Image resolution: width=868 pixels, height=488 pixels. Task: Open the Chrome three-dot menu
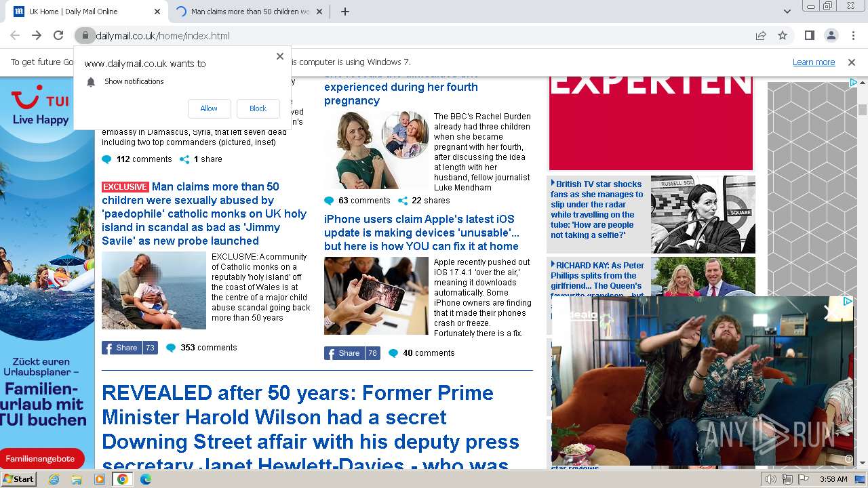pyautogui.click(x=852, y=35)
